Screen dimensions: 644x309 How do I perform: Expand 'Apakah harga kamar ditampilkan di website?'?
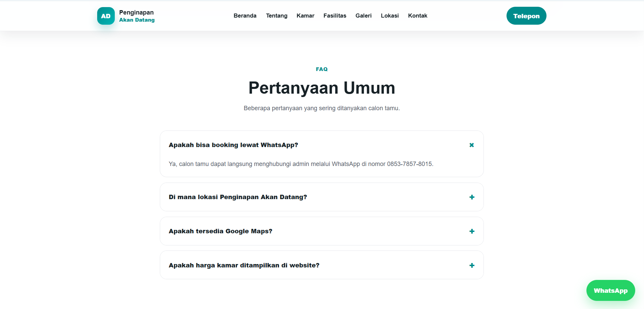coord(322,265)
